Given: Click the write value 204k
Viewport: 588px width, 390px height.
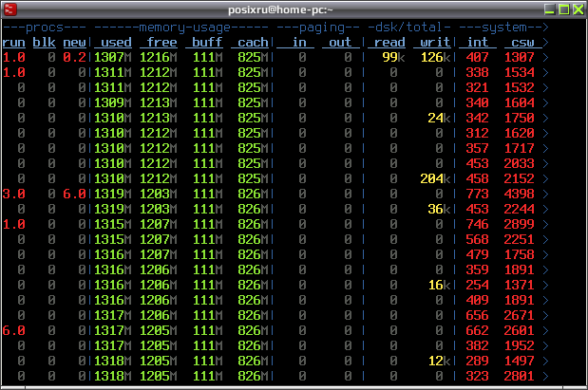Looking at the screenshot, I should (x=436, y=178).
